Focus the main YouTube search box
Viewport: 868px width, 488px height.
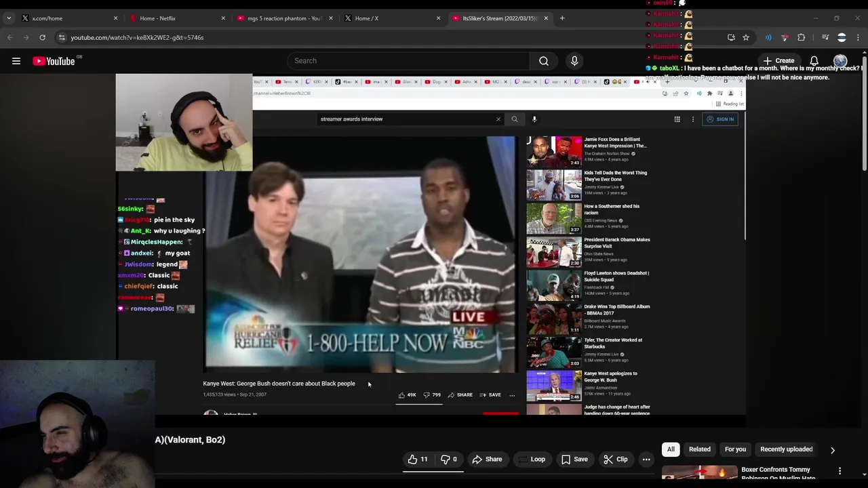408,61
